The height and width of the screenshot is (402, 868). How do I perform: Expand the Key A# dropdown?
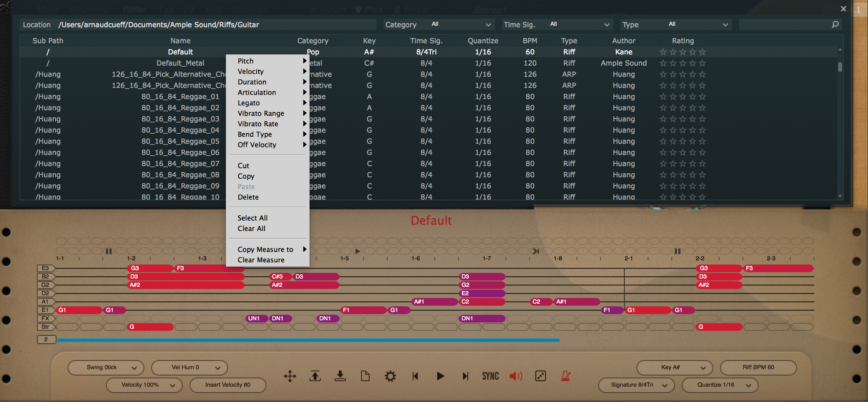point(674,367)
